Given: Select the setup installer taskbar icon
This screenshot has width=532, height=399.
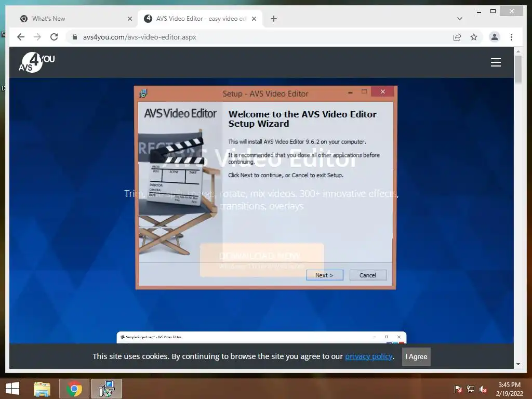Looking at the screenshot, I should click(107, 389).
